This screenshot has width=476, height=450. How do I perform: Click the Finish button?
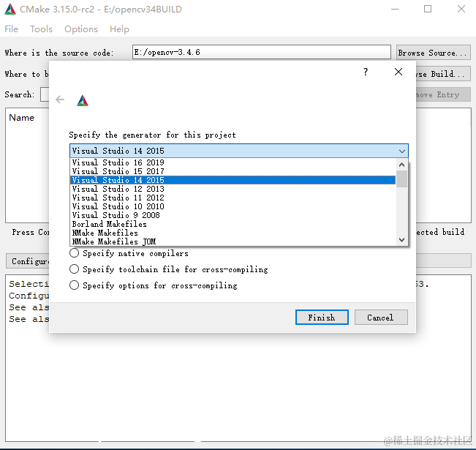point(322,318)
